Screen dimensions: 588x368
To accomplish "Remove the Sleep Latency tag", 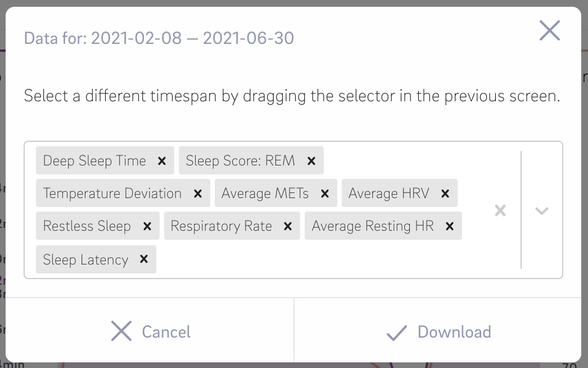I will [144, 259].
